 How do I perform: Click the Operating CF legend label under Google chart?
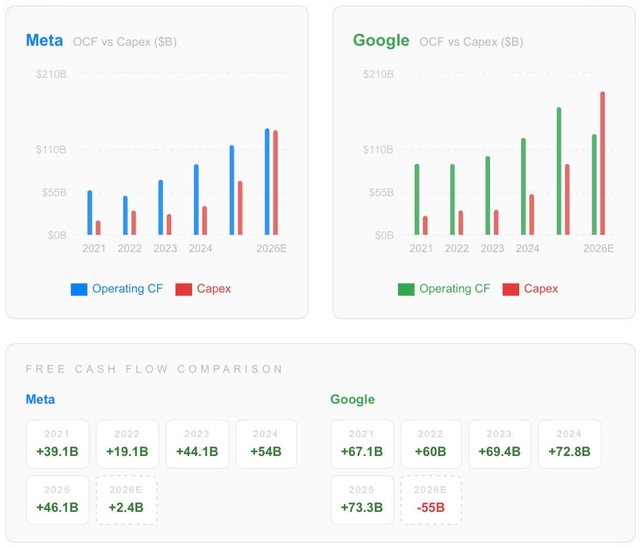455,289
